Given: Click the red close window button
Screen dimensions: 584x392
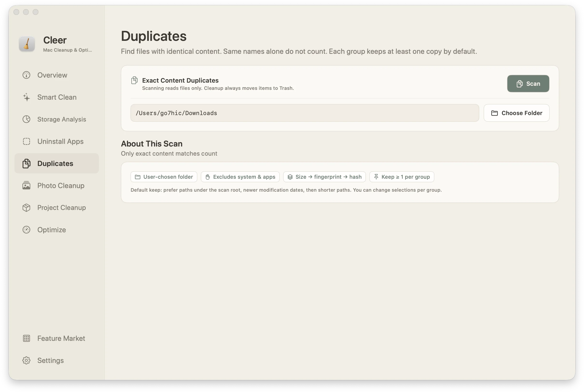Looking at the screenshot, I should click(x=17, y=12).
